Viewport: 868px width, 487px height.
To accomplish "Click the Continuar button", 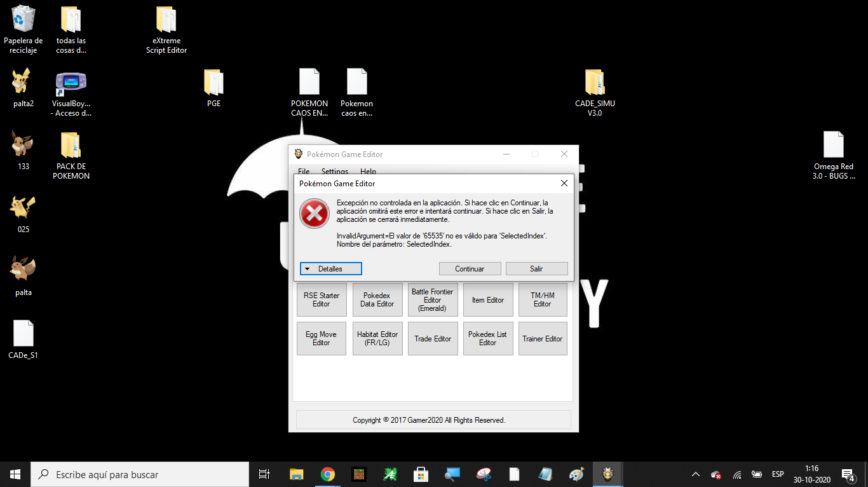I will point(470,269).
